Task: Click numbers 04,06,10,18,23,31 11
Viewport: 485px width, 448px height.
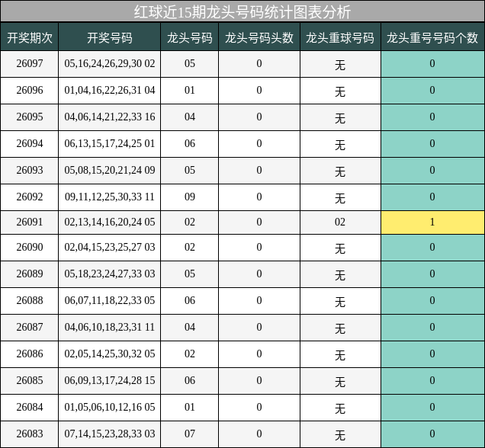Action: [x=110, y=327]
